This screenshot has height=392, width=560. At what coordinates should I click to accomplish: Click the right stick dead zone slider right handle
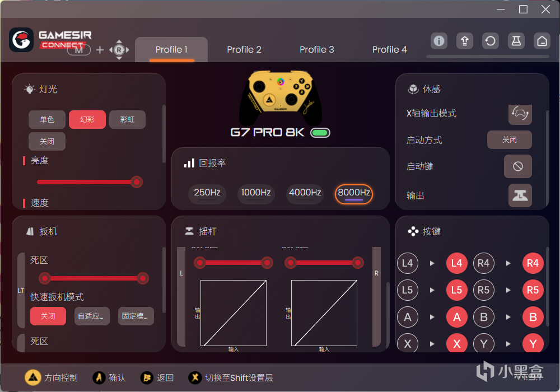pyautogui.click(x=357, y=263)
